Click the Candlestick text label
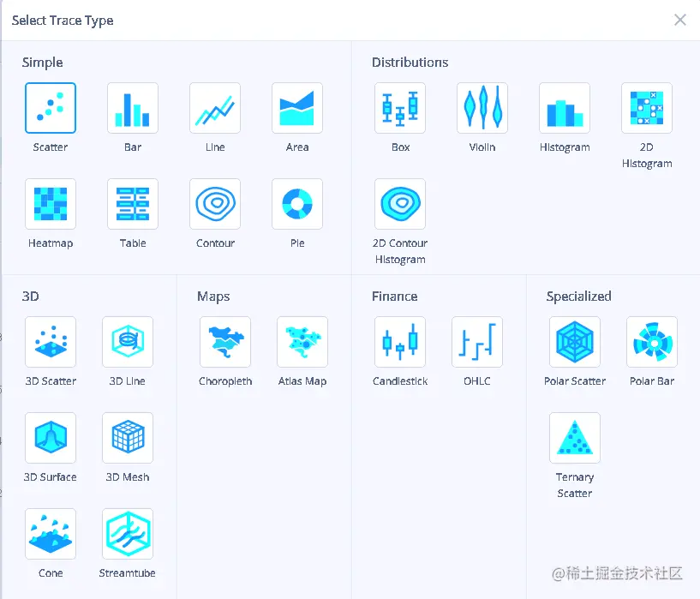This screenshot has height=599, width=700. [x=400, y=381]
